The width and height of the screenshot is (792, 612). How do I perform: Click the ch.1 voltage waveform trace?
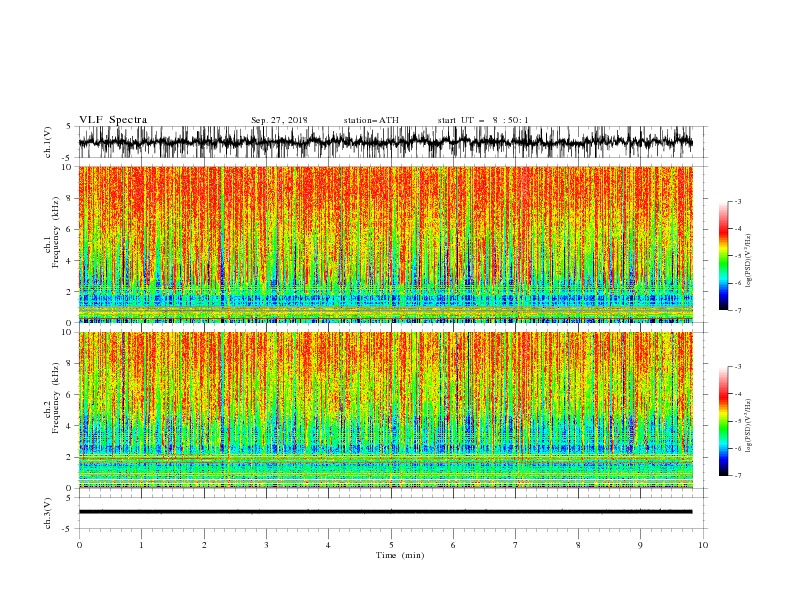(385, 142)
